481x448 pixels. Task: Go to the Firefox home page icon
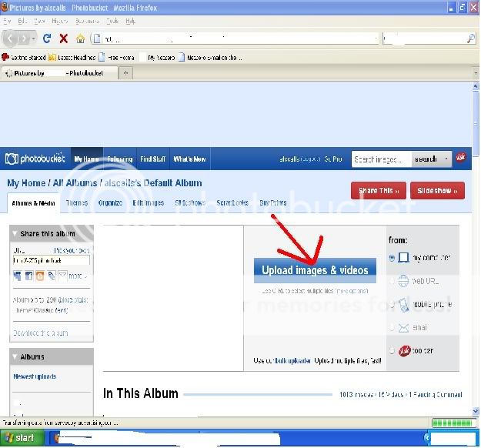coord(80,38)
